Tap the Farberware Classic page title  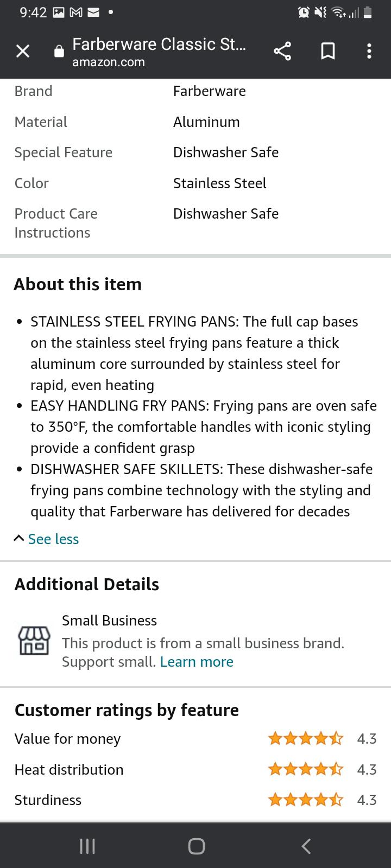pyautogui.click(x=159, y=44)
